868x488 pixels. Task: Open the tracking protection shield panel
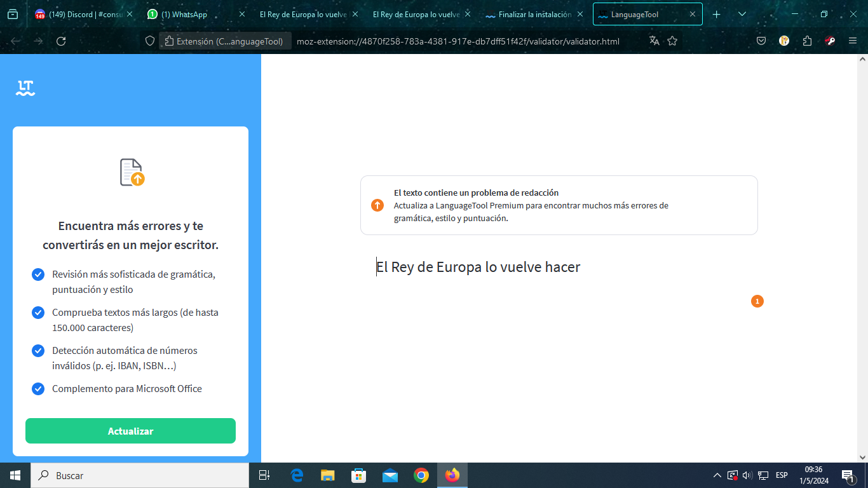[x=150, y=41]
